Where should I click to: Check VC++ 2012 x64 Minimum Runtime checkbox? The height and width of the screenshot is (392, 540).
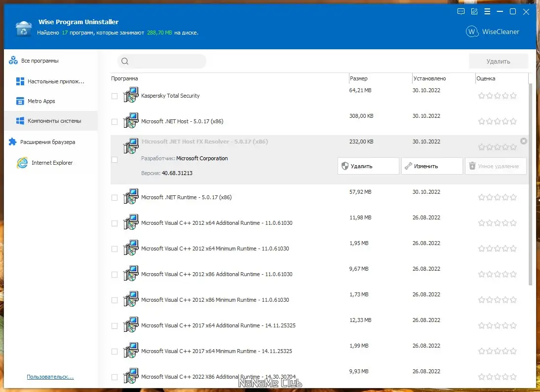tap(115, 249)
